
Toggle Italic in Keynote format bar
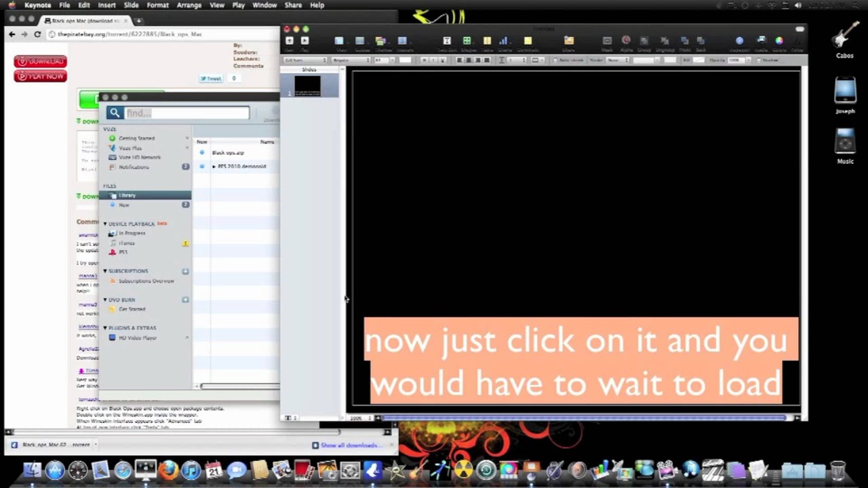(433, 60)
